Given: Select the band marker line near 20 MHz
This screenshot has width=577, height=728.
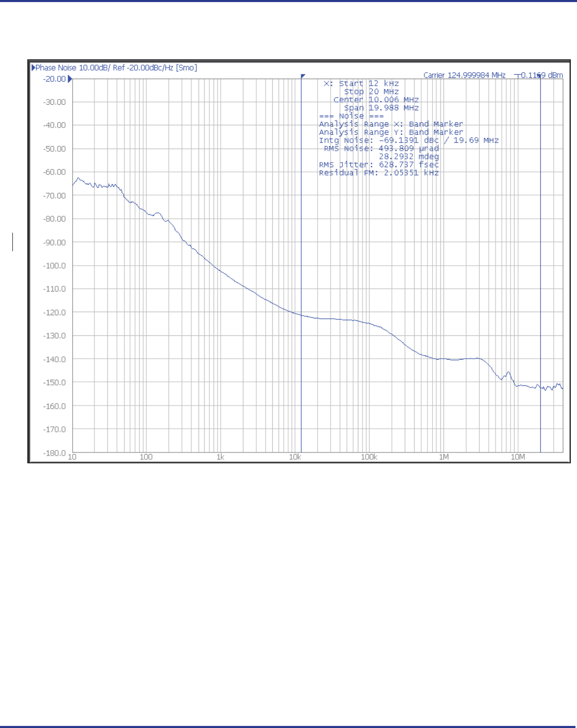Looking at the screenshot, I should point(540,264).
